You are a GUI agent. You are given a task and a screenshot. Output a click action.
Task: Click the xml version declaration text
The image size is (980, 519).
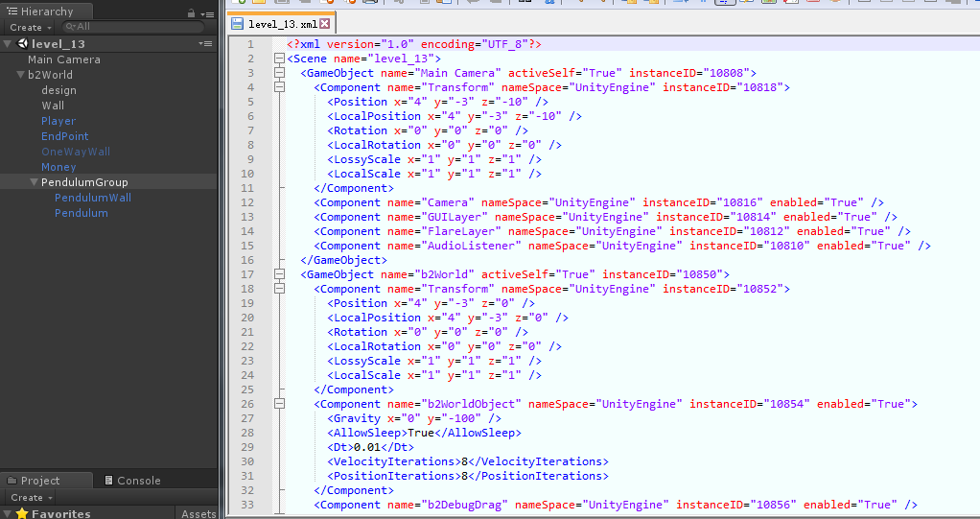413,44
